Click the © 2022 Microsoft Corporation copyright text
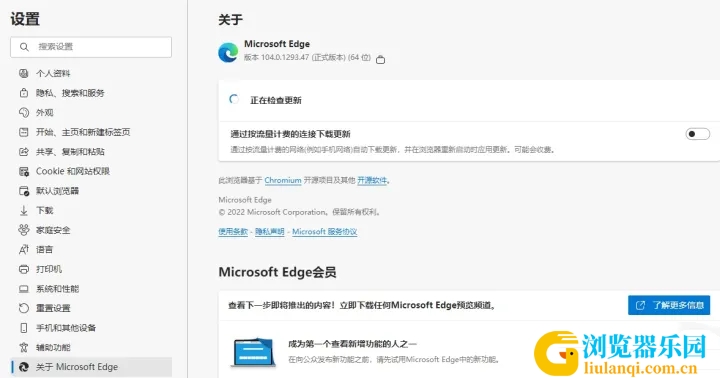The height and width of the screenshot is (378, 720). 299,212
